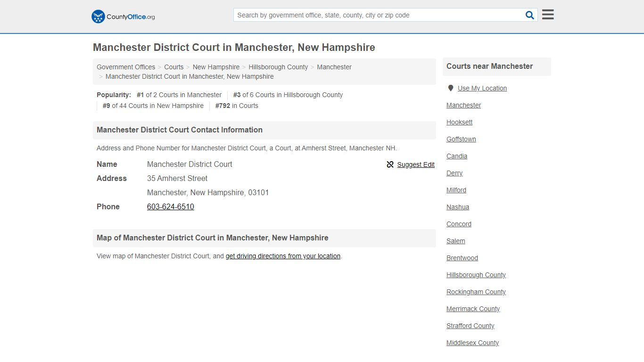Open the CountyOffice.org logo homepage
Viewport: 644px width, 362px height.
[123, 16]
